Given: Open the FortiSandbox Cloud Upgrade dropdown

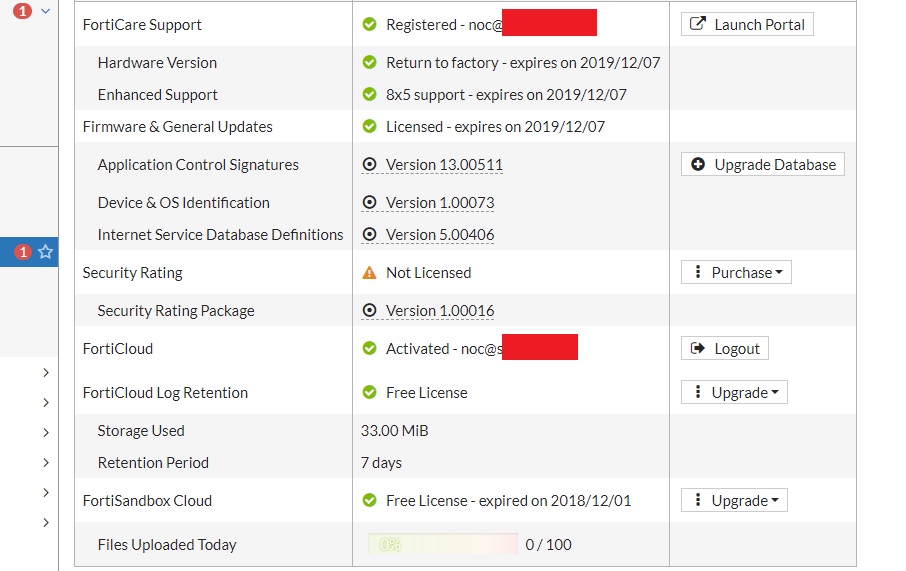Looking at the screenshot, I should [x=734, y=500].
